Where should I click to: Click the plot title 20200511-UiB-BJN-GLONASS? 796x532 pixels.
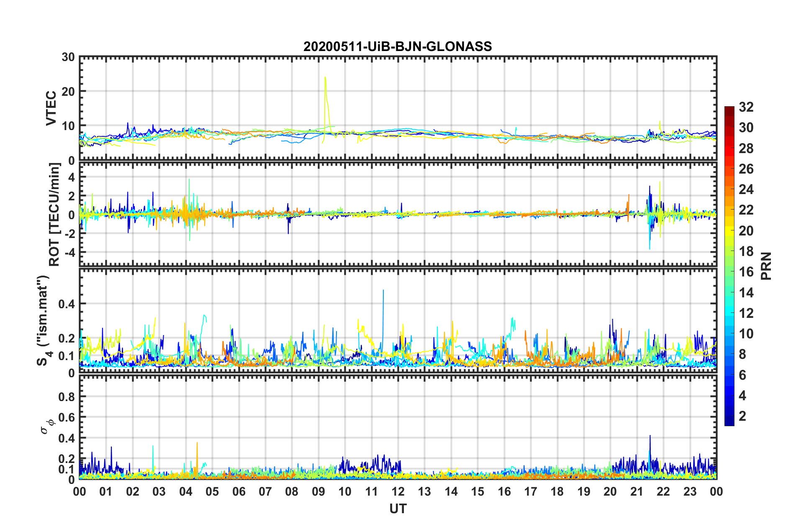[398, 46]
